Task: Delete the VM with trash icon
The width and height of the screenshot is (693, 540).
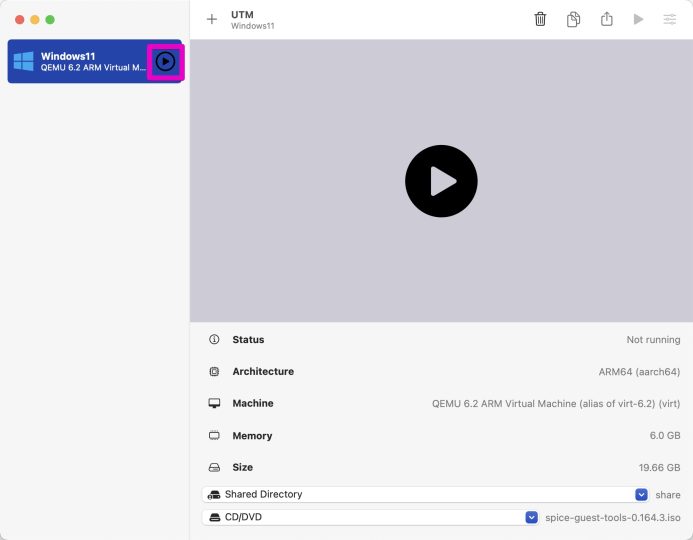Action: tap(540, 19)
